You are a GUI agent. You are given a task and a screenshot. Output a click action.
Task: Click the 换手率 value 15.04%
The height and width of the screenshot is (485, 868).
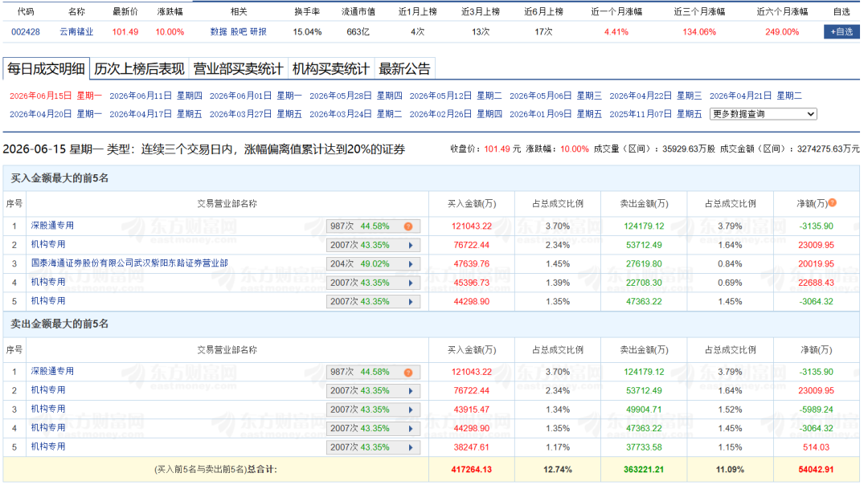point(307,32)
